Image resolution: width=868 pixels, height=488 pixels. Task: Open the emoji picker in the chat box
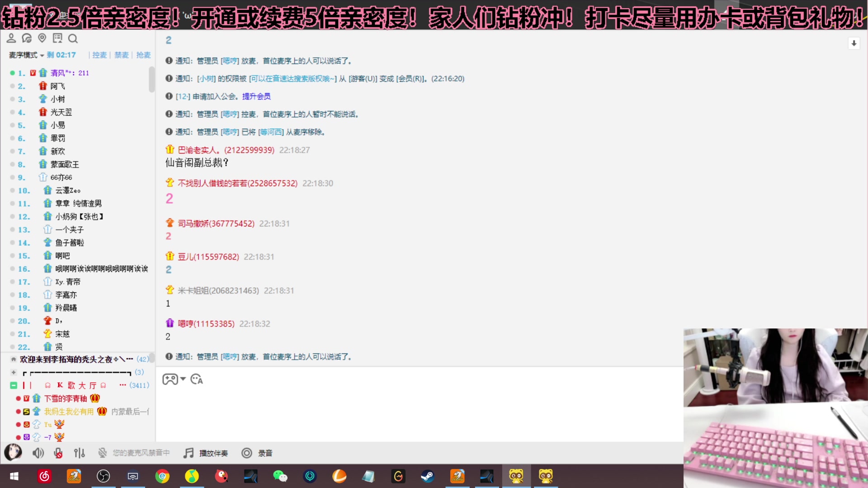(x=196, y=380)
